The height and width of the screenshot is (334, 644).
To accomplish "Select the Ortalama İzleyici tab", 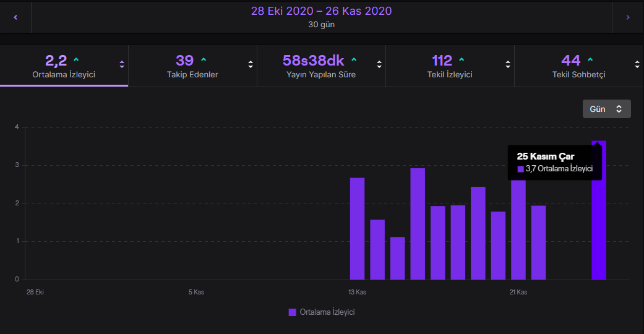I will (64, 66).
